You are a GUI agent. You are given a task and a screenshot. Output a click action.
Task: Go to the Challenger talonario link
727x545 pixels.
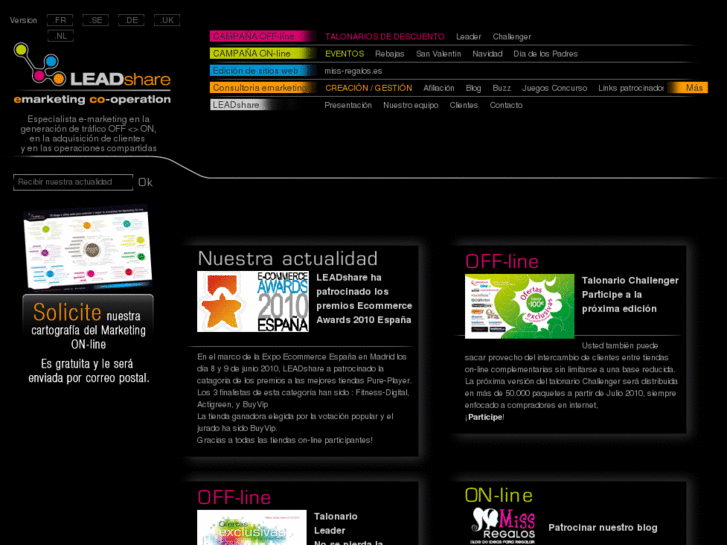(x=511, y=37)
